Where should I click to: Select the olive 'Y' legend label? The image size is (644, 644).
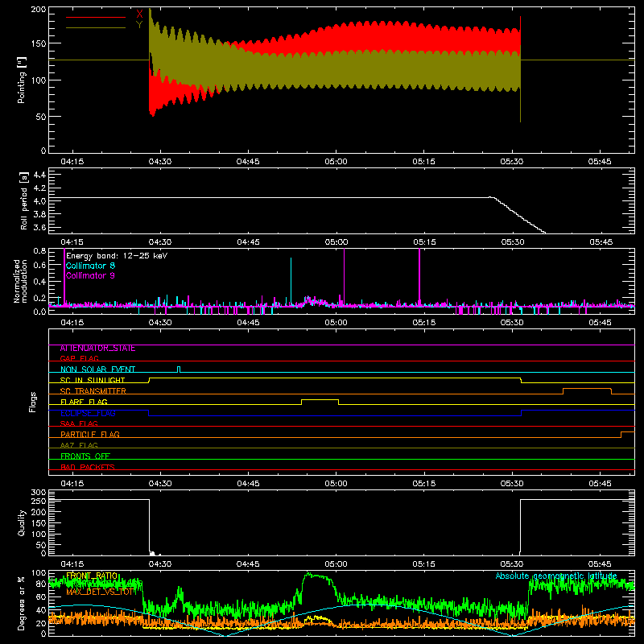(139, 25)
